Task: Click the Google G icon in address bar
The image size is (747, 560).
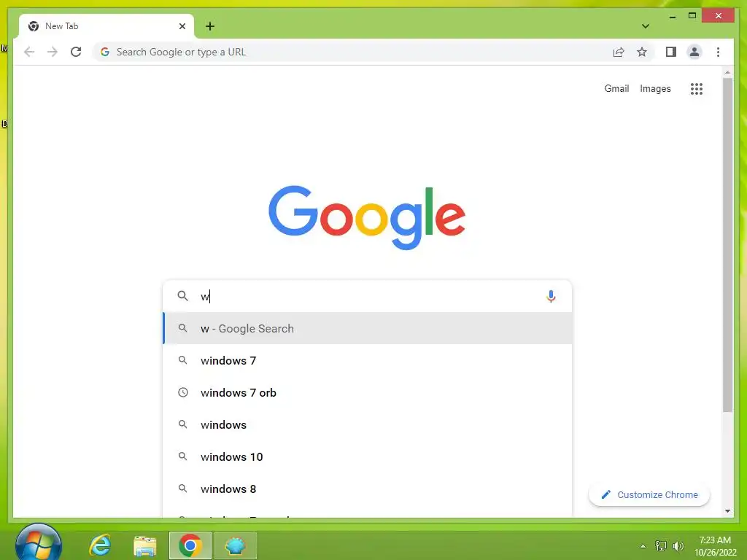Action: 105,52
